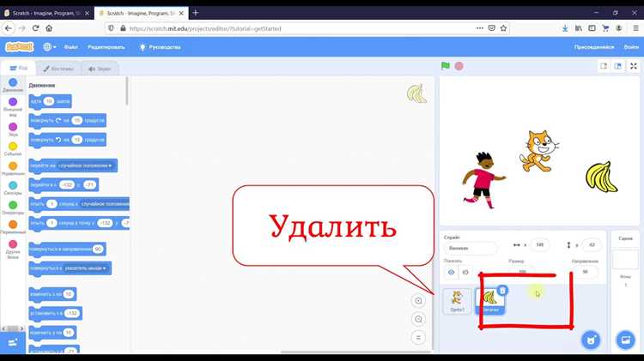Show the sprite with the eye toggle
Viewport: 644px width, 361px height.
[x=451, y=272]
